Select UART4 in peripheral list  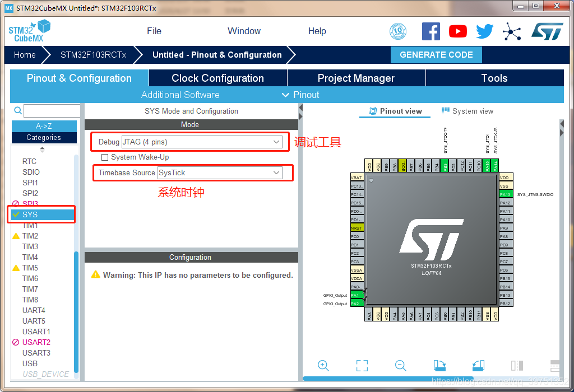click(34, 310)
